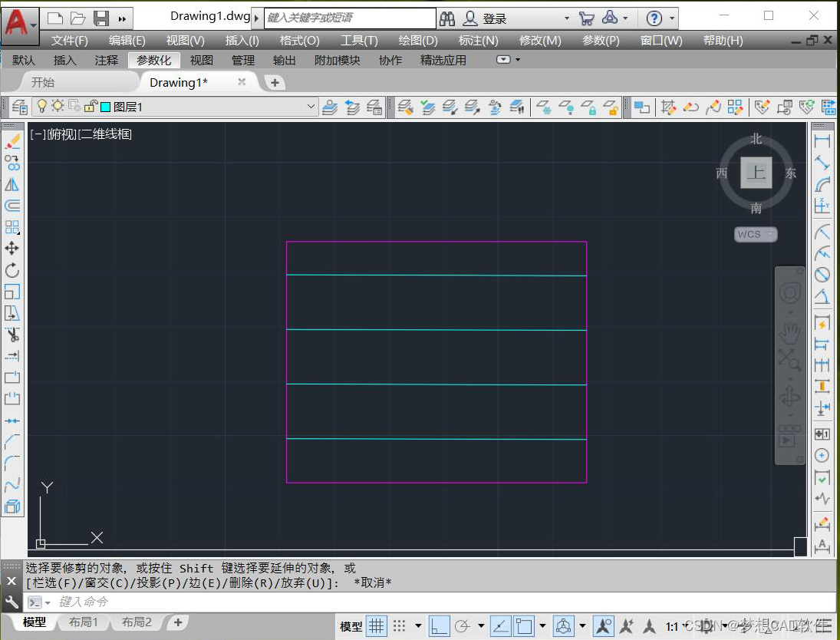This screenshot has height=640, width=840.
Task: Open object snap settings dropdown arrow
Action: point(542,626)
